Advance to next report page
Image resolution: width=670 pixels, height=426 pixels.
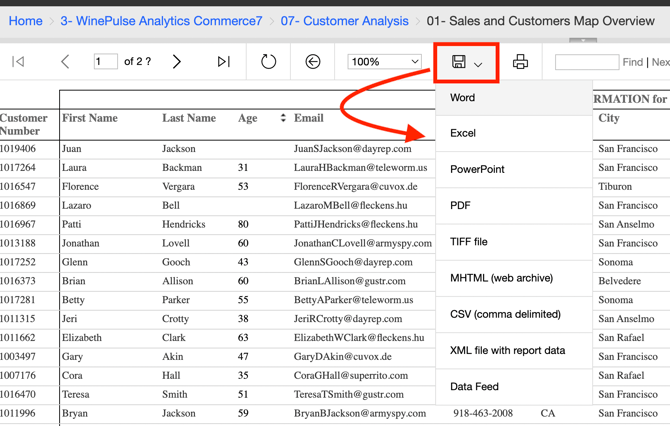click(x=177, y=62)
